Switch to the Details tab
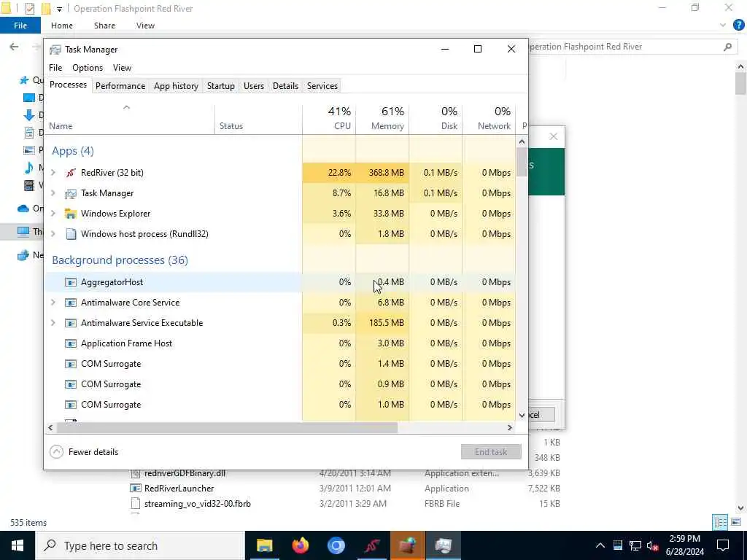The width and height of the screenshot is (747, 560). click(x=285, y=86)
